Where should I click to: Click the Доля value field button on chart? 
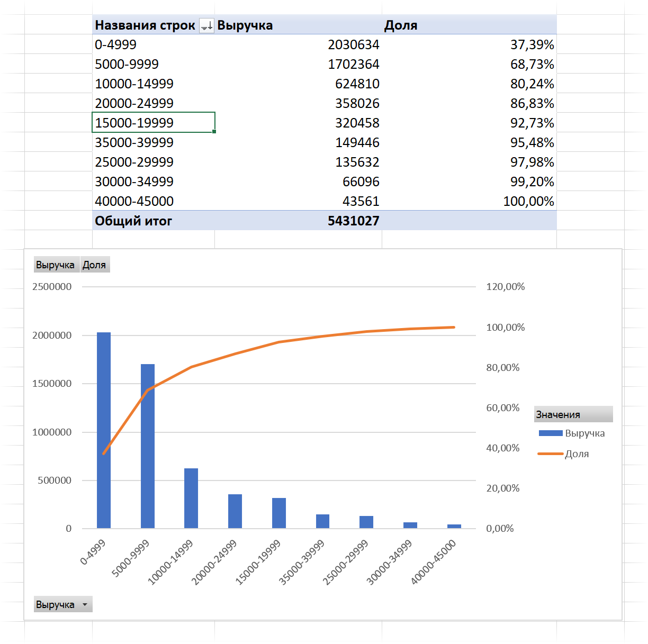95,265
